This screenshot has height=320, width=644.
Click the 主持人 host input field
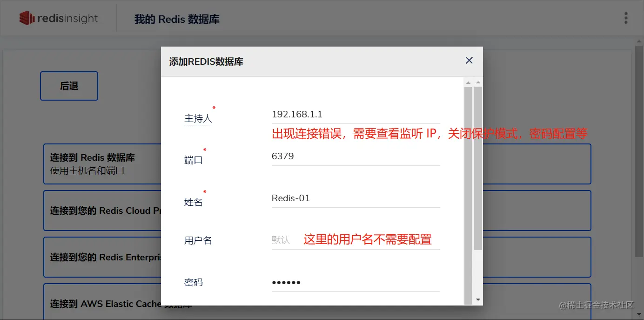[x=356, y=114]
